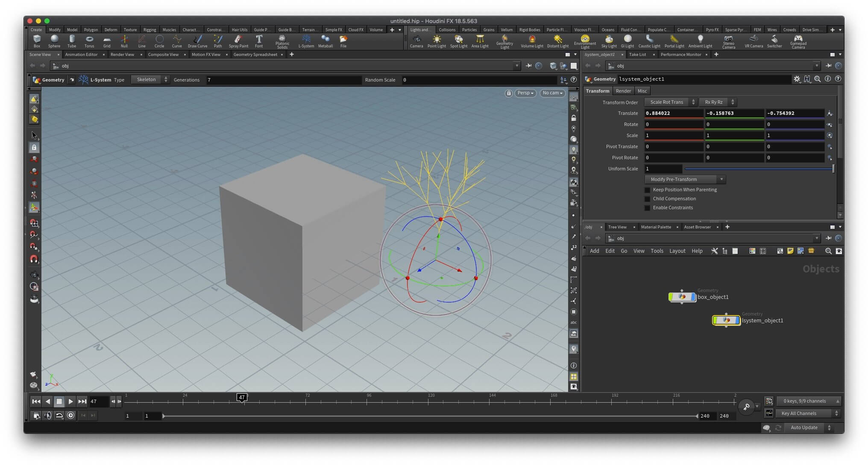
Task: Switch to the Render parameter tab
Action: [x=623, y=91]
